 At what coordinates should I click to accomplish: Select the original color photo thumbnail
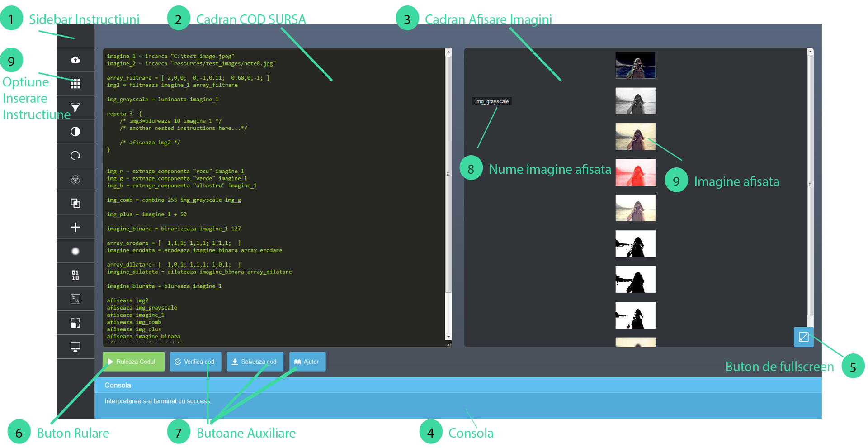(635, 137)
